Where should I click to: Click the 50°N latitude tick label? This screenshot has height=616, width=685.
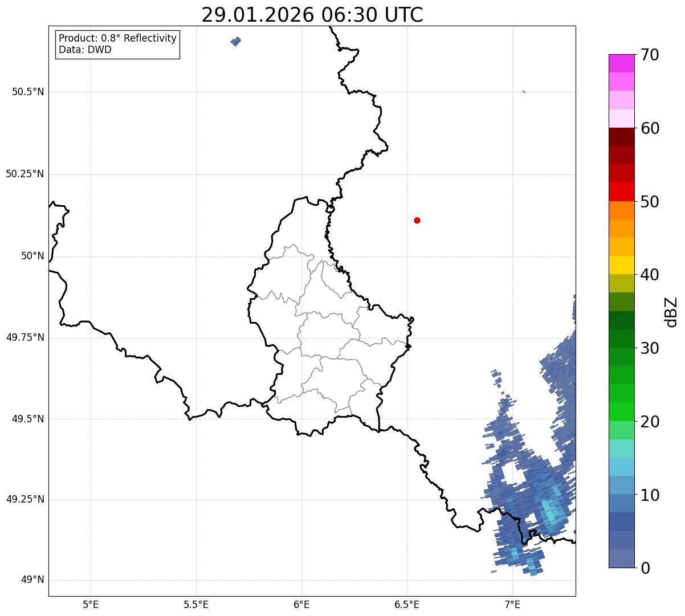point(32,256)
